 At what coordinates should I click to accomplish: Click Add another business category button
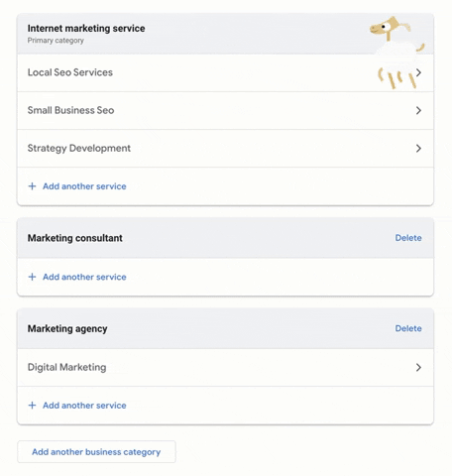tap(96, 452)
